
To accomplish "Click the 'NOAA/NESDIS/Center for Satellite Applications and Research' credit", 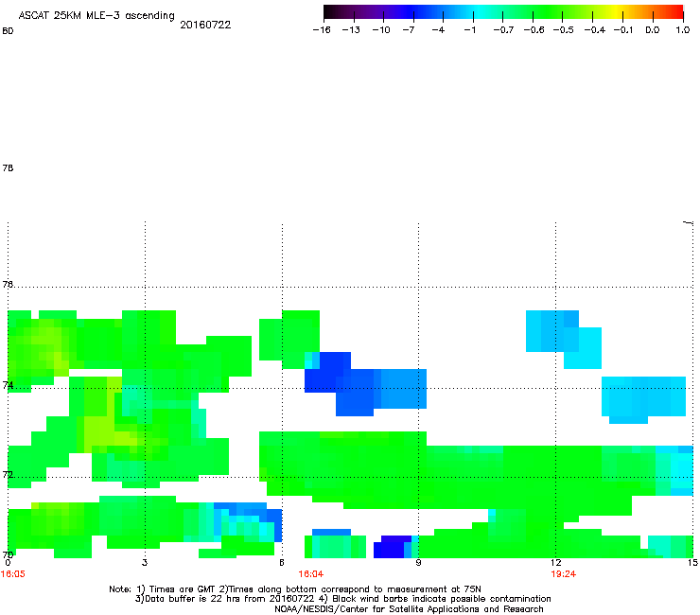I will click(x=409, y=609).
